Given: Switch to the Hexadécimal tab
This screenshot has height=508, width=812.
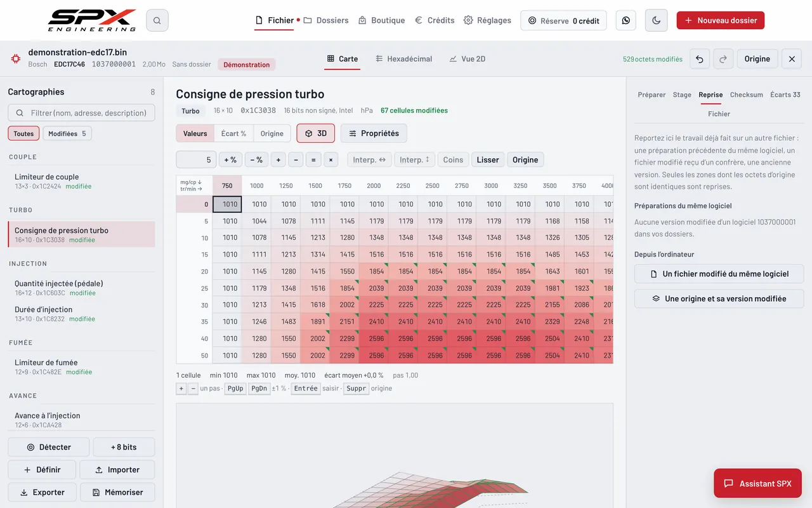Looking at the screenshot, I should click(x=403, y=59).
